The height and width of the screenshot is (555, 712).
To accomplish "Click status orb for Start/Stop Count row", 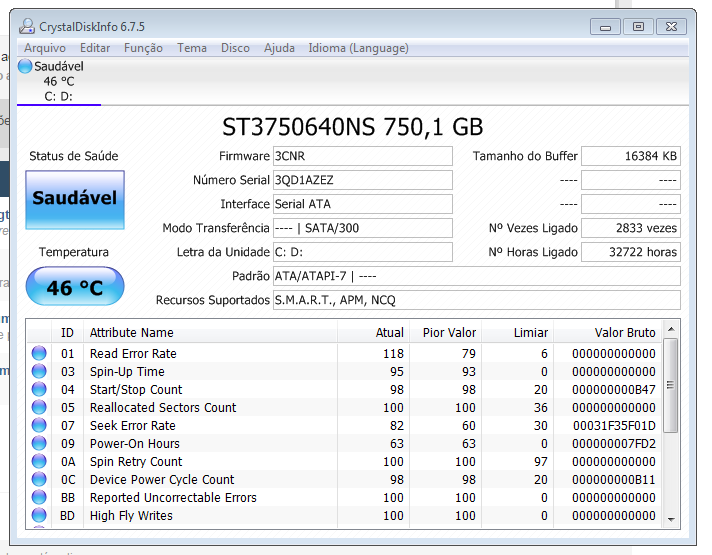I will (39, 389).
